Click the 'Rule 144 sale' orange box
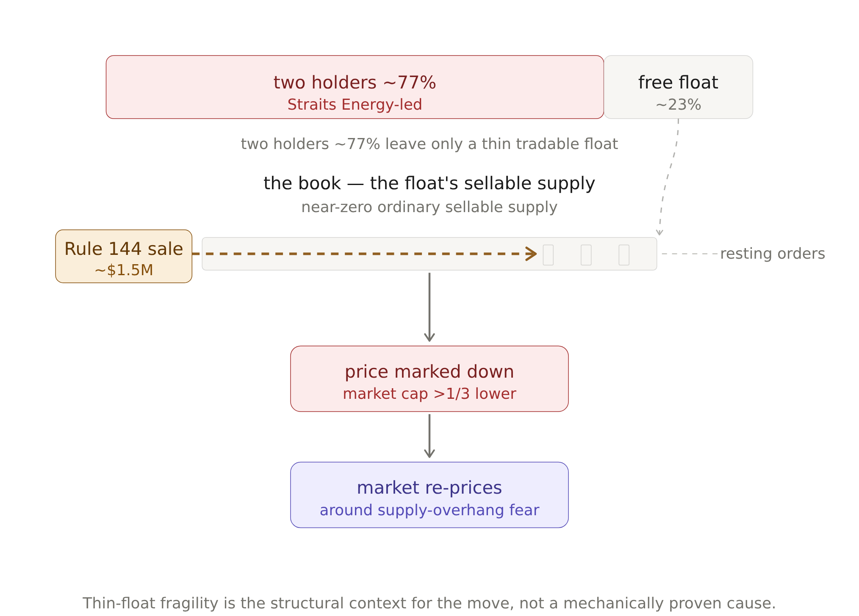Viewport: 859px width, 616px height. [x=124, y=256]
